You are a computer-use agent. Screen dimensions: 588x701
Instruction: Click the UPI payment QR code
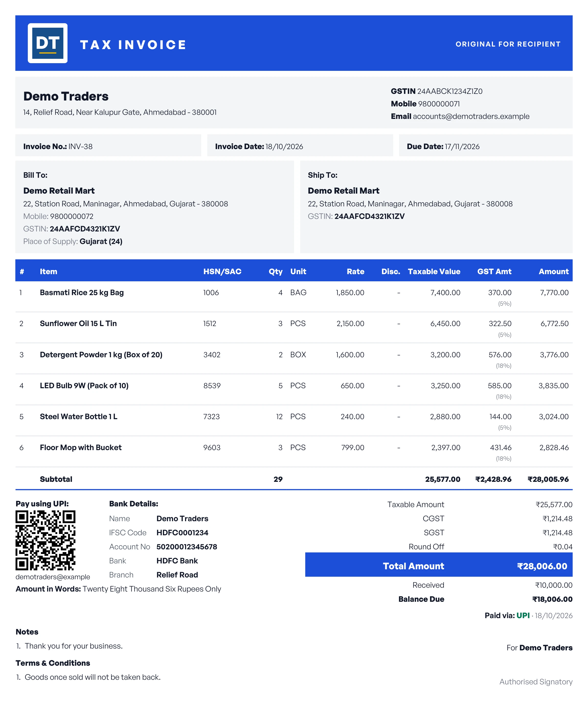[x=46, y=540]
